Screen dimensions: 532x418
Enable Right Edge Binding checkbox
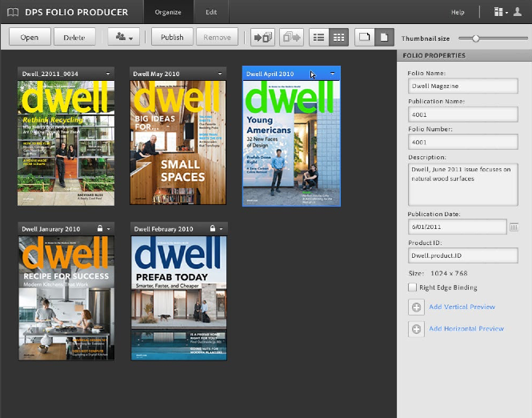coord(412,287)
